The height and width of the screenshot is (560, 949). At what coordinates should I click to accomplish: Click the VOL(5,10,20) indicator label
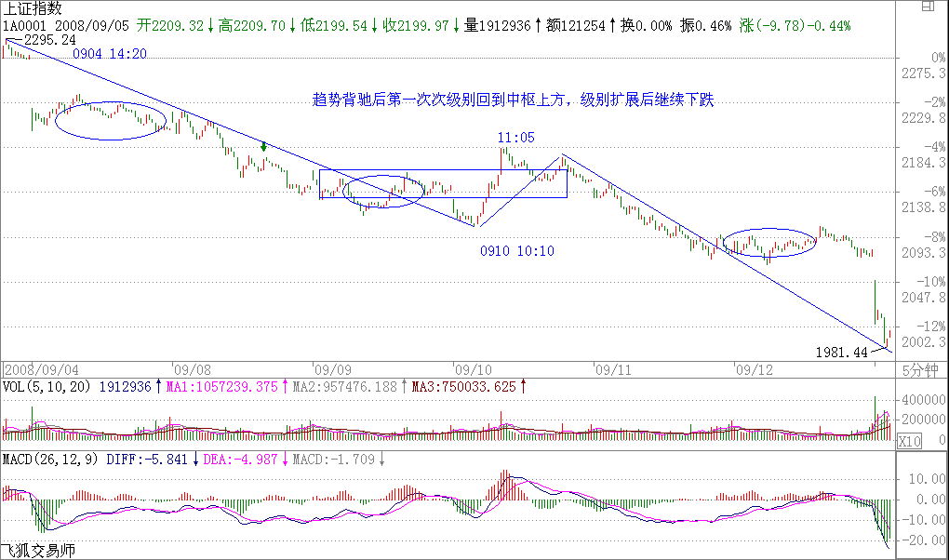point(47,386)
